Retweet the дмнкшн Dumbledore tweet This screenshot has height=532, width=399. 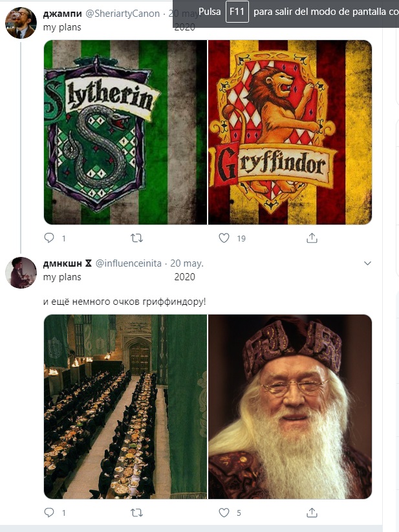click(x=136, y=513)
